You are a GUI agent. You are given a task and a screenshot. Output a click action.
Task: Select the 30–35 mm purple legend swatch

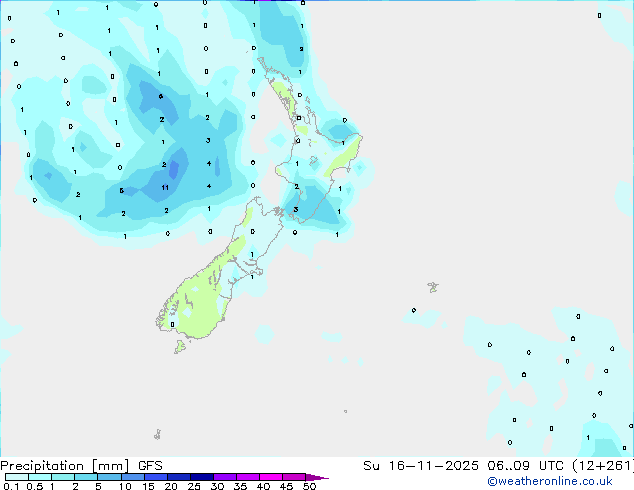click(224, 477)
